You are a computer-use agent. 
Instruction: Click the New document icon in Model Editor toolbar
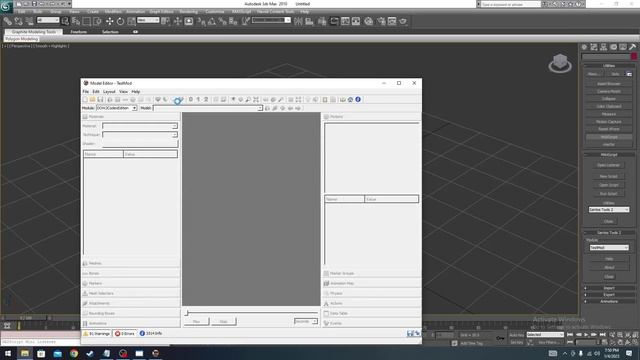point(85,100)
